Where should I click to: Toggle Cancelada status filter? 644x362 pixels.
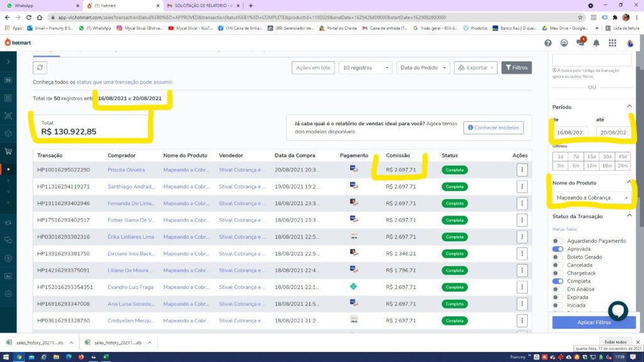[x=557, y=265]
